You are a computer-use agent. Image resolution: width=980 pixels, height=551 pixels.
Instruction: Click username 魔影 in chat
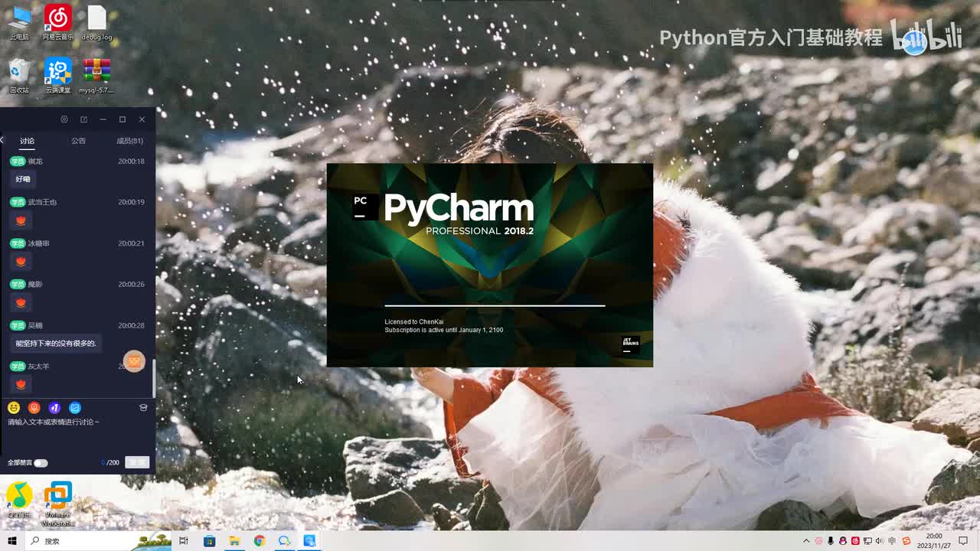[x=35, y=285]
